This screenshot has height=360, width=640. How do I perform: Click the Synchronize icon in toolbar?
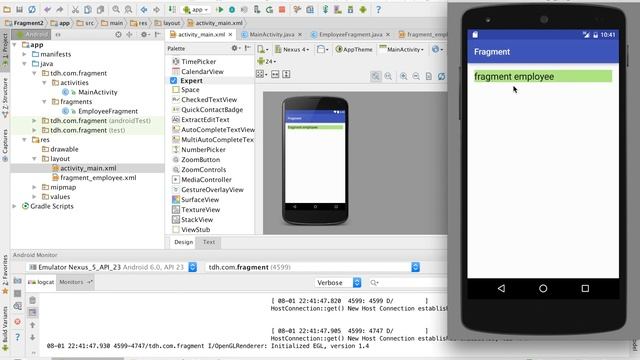[32, 9]
